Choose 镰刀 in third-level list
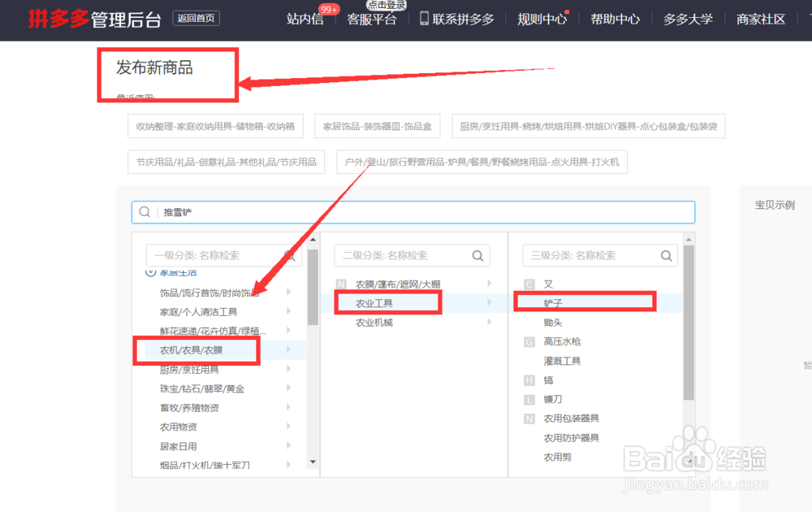The image size is (812, 512). pos(552,399)
